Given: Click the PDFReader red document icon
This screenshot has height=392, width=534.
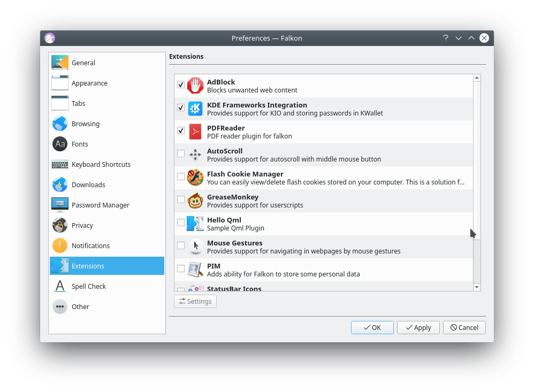Looking at the screenshot, I should [195, 132].
